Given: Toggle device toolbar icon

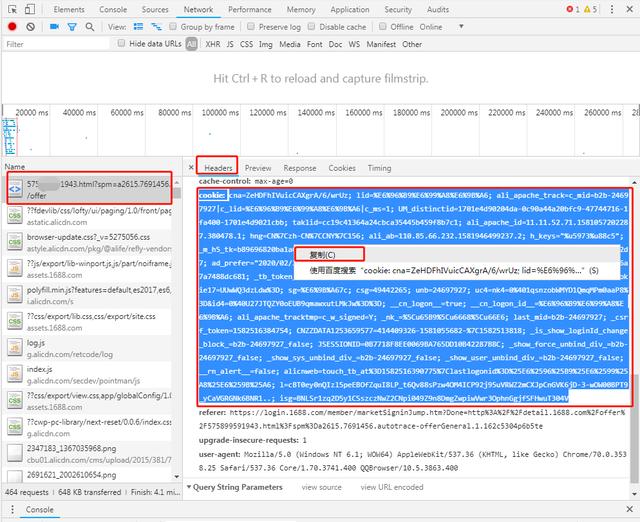Looking at the screenshot, I should point(30,9).
